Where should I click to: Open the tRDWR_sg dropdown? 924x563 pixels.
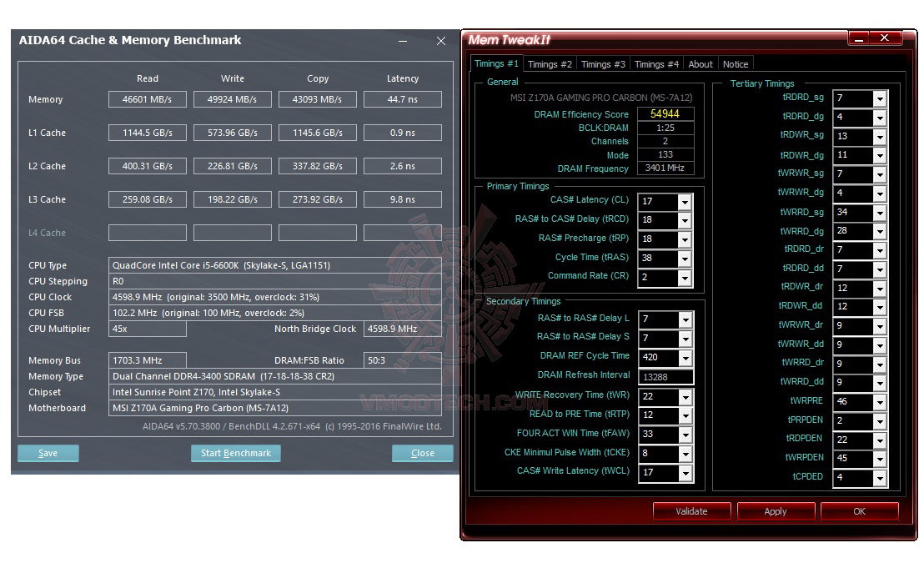click(x=880, y=137)
